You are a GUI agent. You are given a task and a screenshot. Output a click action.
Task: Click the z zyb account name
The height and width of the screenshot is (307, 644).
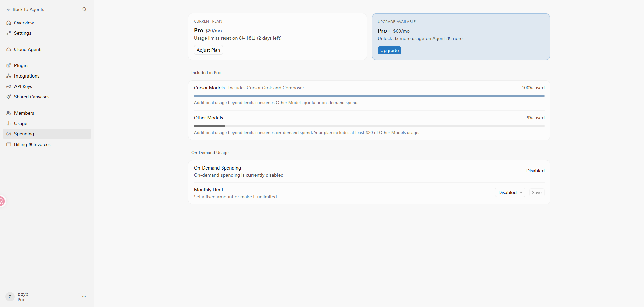pos(23,294)
